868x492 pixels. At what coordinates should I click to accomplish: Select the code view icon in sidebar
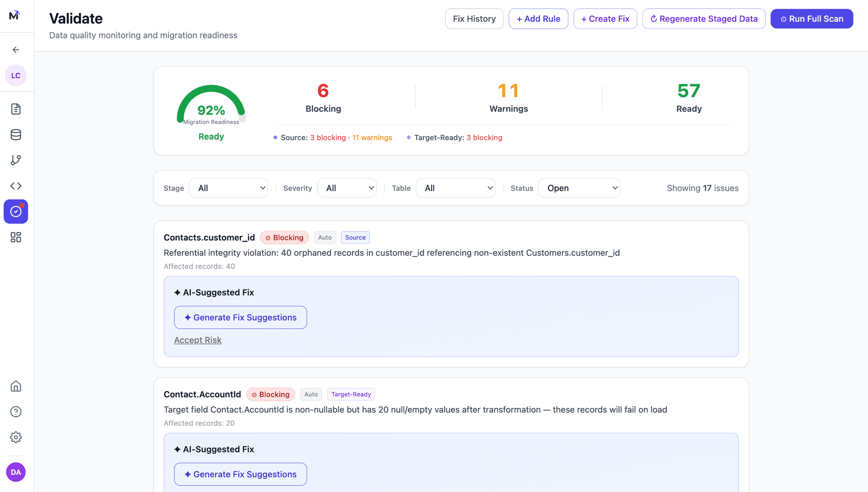coord(16,185)
